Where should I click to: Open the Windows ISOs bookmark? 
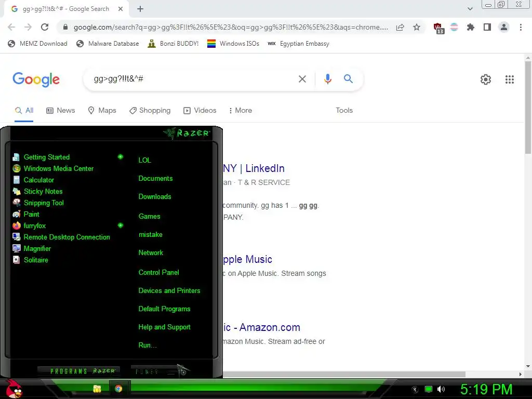[x=233, y=44]
